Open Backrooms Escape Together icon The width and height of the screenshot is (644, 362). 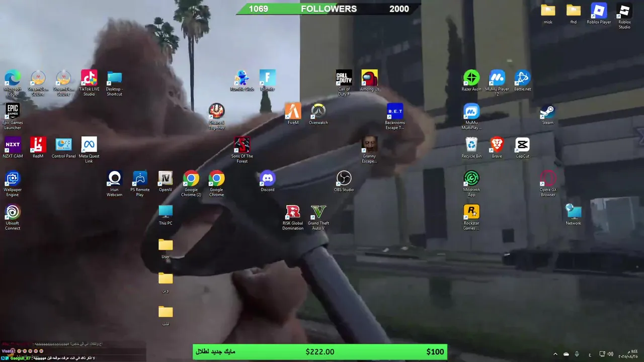pyautogui.click(x=395, y=116)
